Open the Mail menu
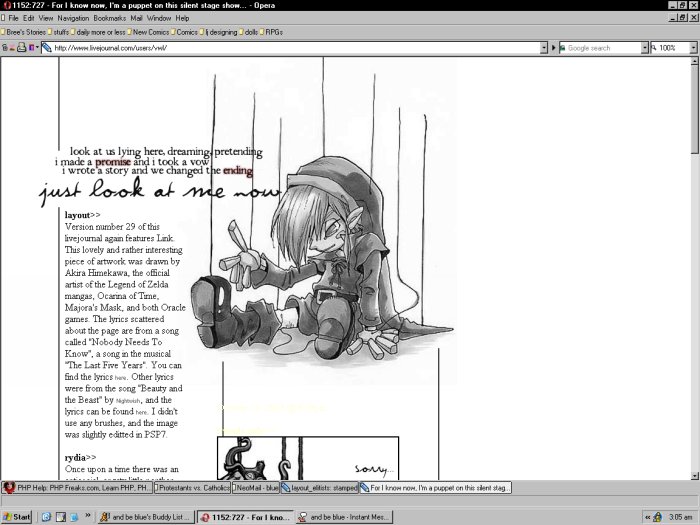Viewport: 700px width, 525px height. 136,18
